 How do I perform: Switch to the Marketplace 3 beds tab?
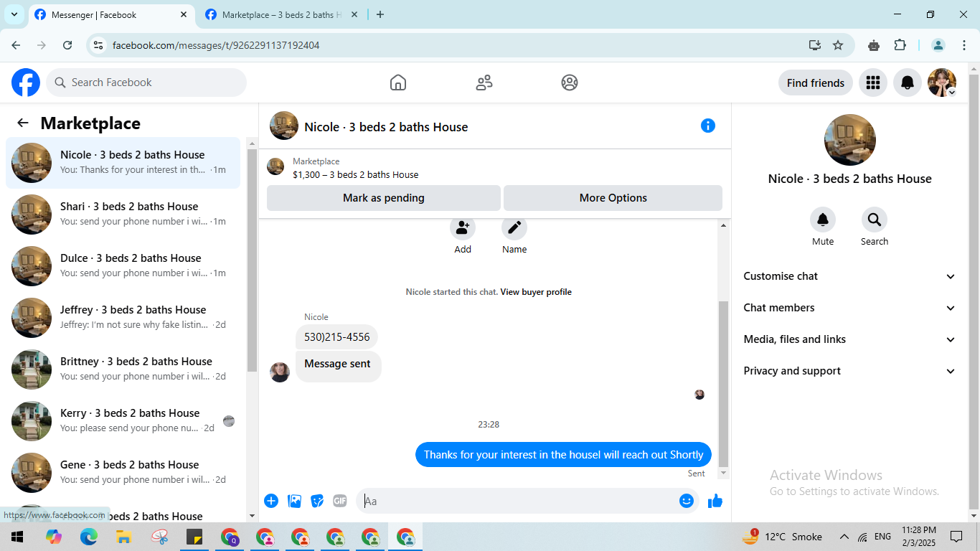click(x=281, y=15)
